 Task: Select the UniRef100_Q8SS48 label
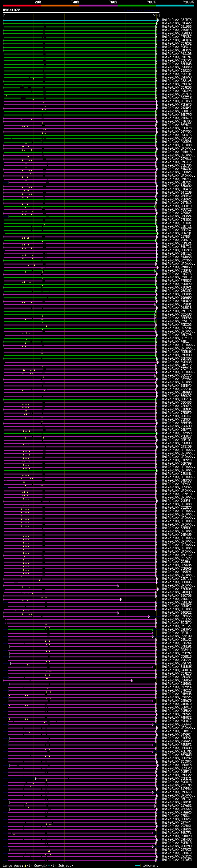177,809
